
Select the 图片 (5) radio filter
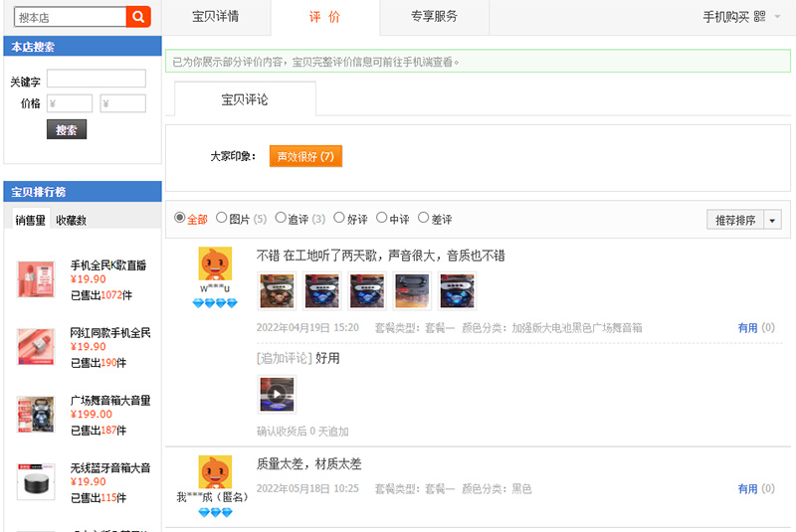(x=221, y=218)
